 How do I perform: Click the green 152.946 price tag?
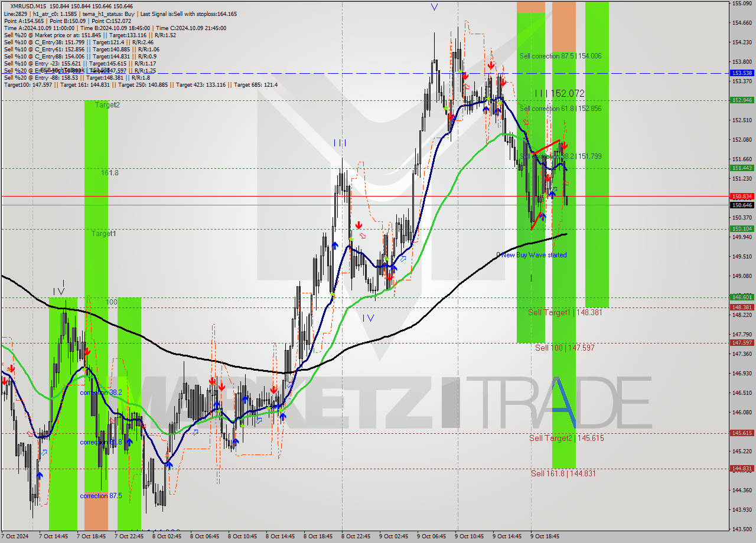tap(742, 100)
